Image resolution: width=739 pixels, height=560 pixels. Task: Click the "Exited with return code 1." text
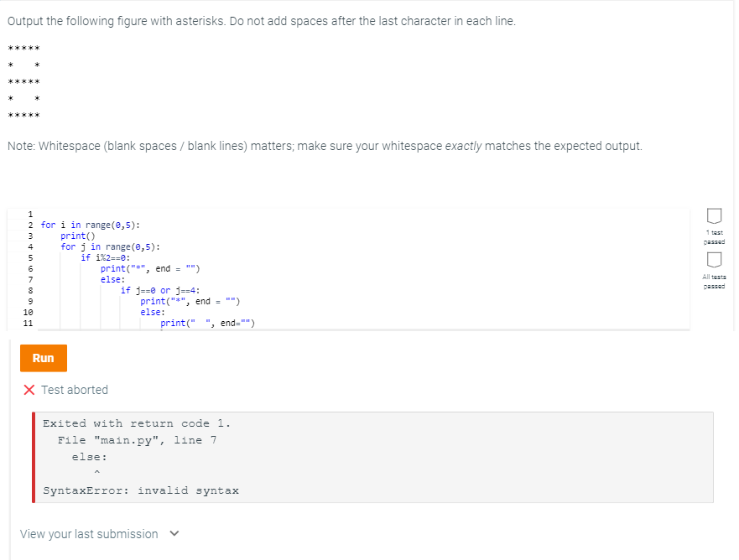137,423
